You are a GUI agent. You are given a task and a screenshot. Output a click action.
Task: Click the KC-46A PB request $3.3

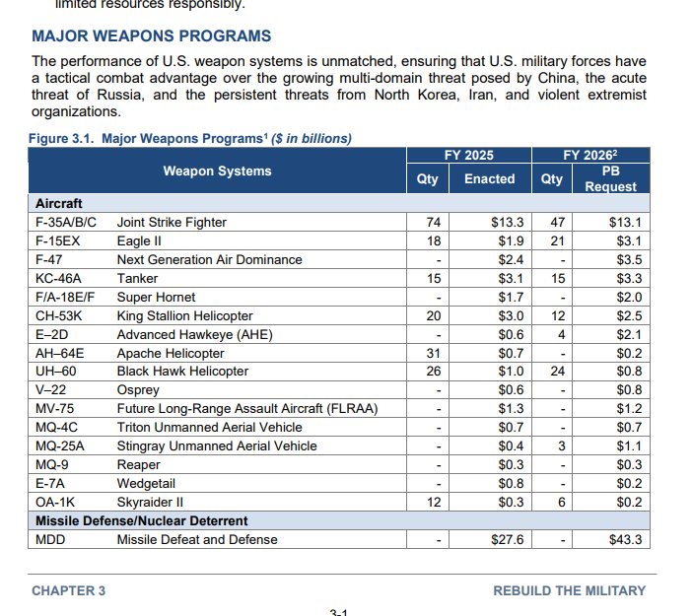tap(629, 278)
